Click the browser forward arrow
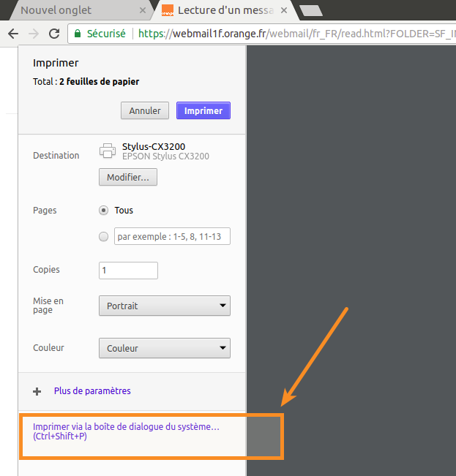The image size is (456, 476). coord(33,34)
